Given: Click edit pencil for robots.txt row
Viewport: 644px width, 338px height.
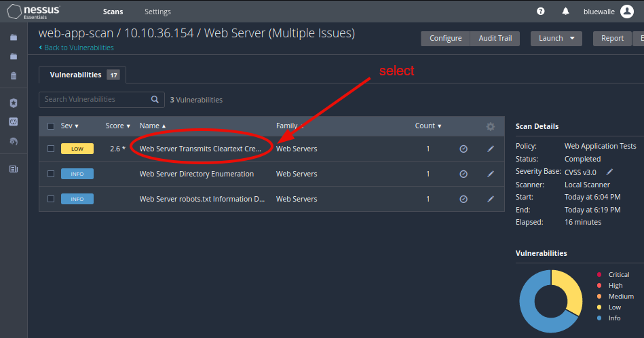Looking at the screenshot, I should 491,199.
